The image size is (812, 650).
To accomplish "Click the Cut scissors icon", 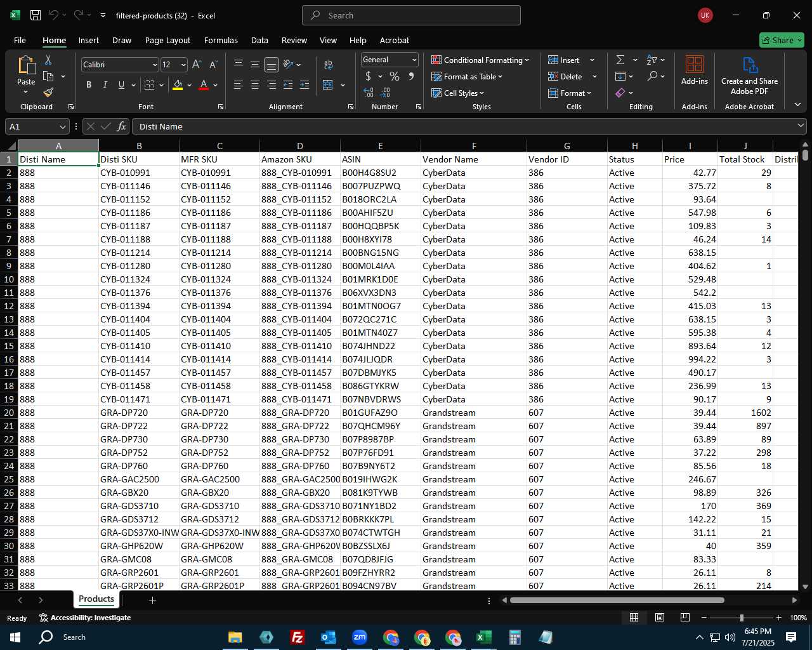I will pyautogui.click(x=48, y=60).
